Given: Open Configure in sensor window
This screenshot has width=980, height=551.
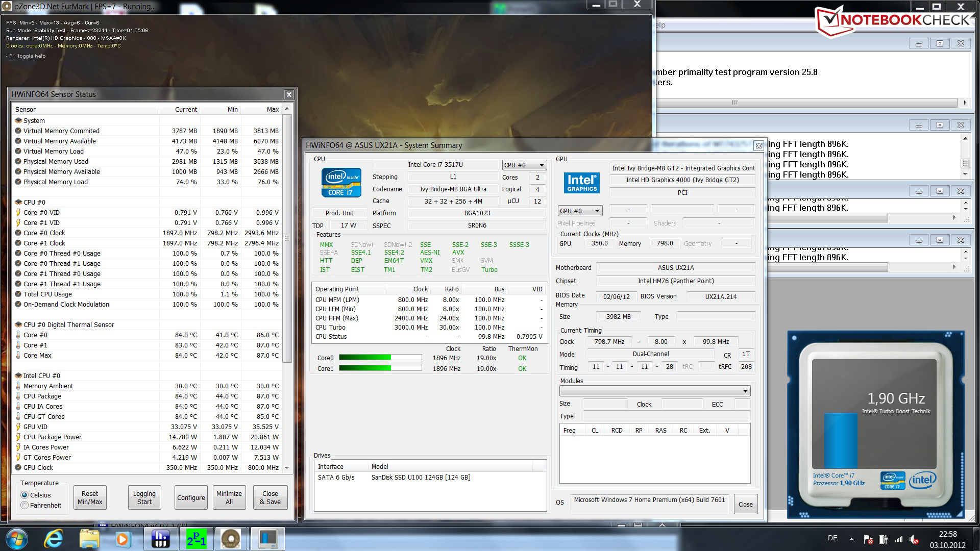Looking at the screenshot, I should [191, 498].
